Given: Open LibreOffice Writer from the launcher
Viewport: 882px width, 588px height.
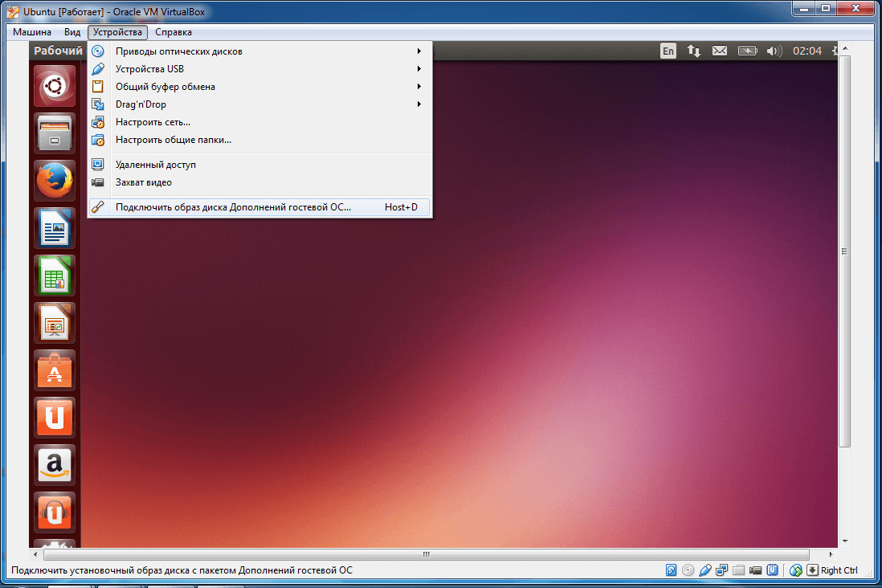Looking at the screenshot, I should [55, 228].
